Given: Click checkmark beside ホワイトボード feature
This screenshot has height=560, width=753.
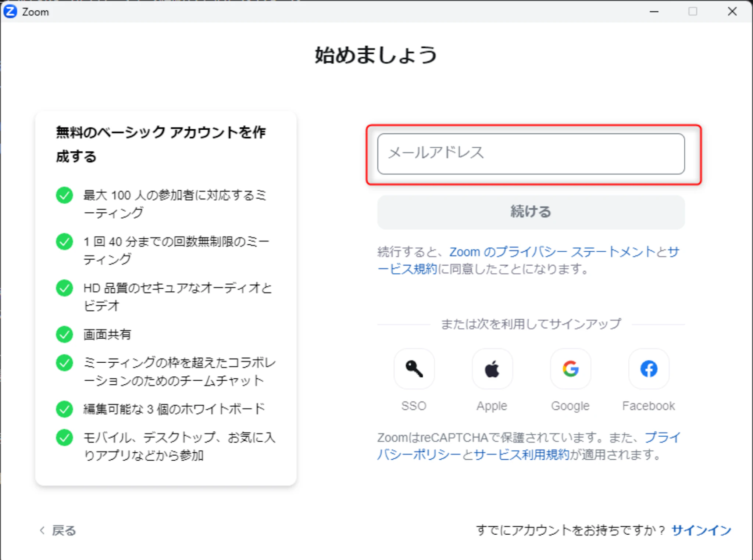Looking at the screenshot, I should click(x=64, y=409).
